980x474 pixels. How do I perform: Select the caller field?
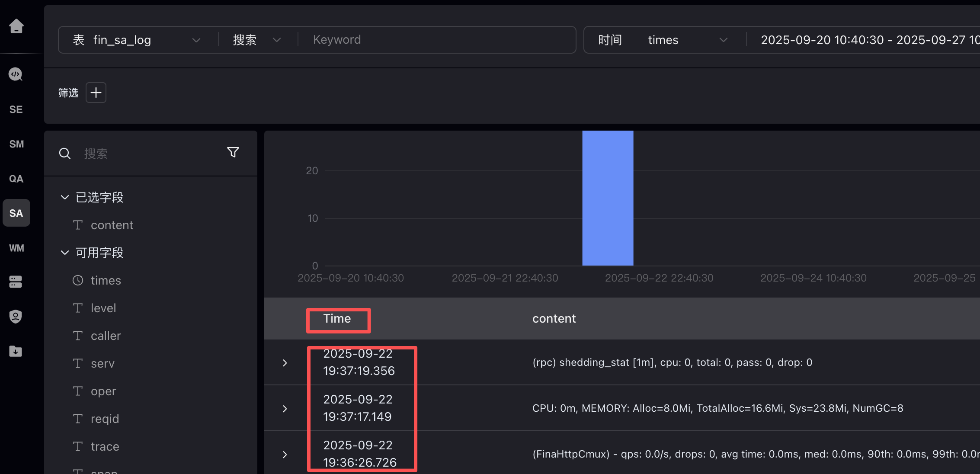106,336
